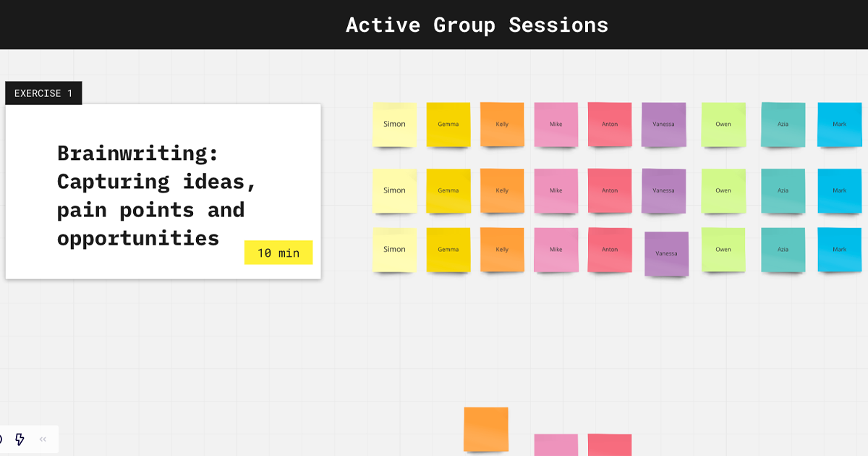868x456 pixels.
Task: Click the blank red sticky note at bottom edge
Action: pos(610,444)
